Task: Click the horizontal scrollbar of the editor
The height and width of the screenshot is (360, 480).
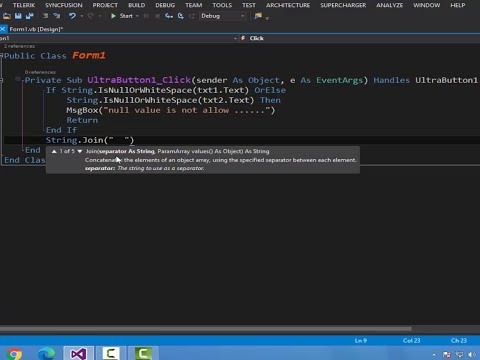Action: pos(206,329)
